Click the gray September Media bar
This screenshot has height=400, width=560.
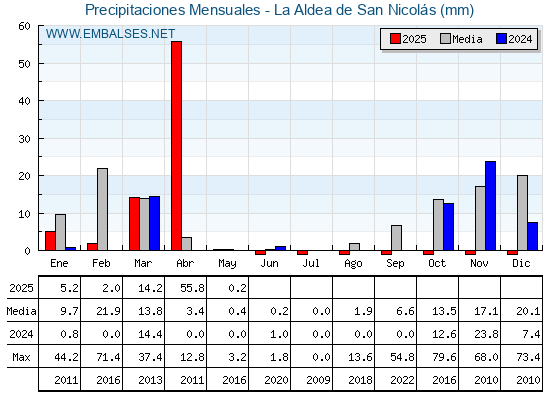pyautogui.click(x=396, y=238)
